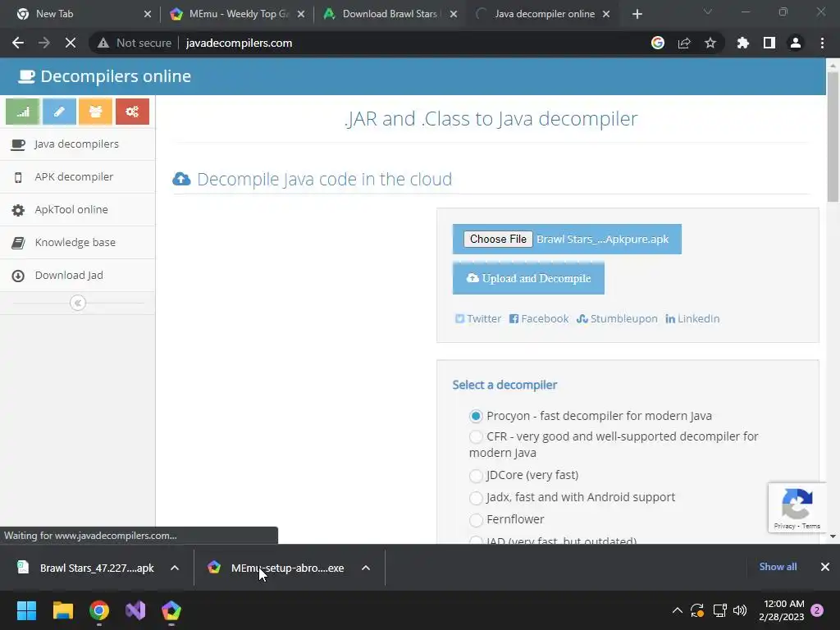Click the browser forward arrow
This screenshot has height=630, width=840.
coord(44,43)
